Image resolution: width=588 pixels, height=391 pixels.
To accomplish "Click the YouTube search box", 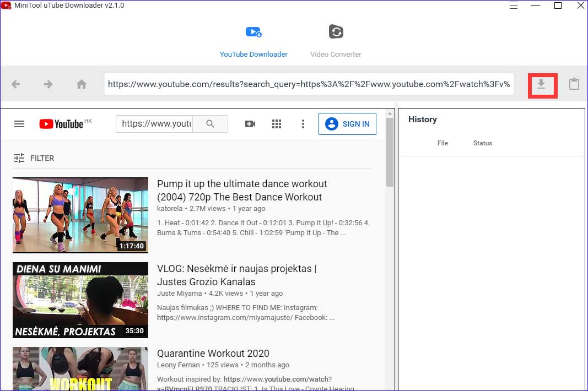I will click(154, 124).
